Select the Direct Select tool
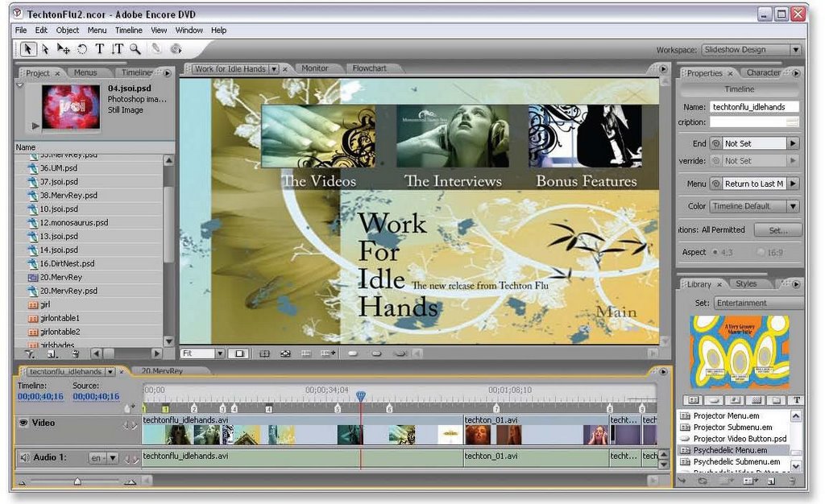This screenshot has height=504, width=825. point(46,49)
